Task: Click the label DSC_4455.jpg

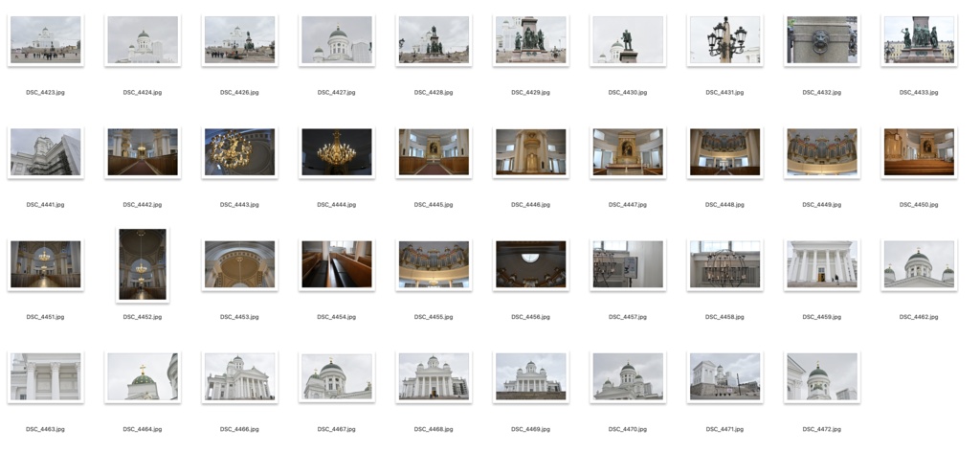Action: click(434, 317)
